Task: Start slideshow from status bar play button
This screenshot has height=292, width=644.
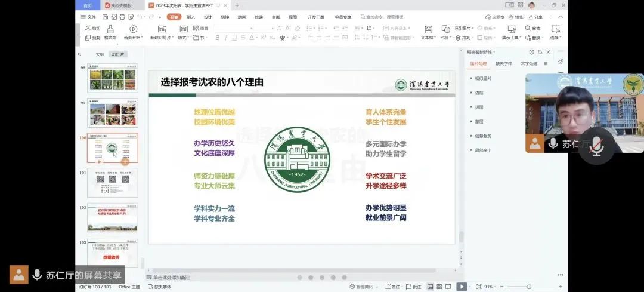Action: (462, 287)
